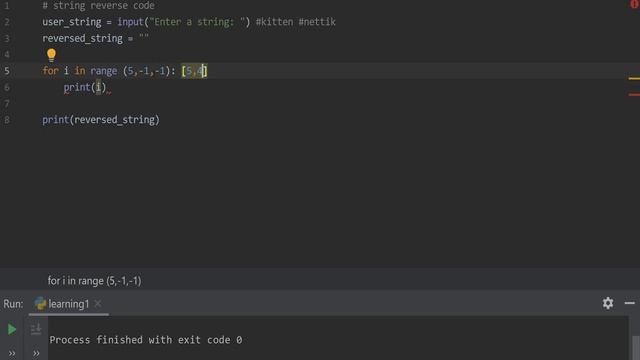Click the scroll-to-end icon in Run panel
Screen dimensions: 640x360
(x=36, y=329)
